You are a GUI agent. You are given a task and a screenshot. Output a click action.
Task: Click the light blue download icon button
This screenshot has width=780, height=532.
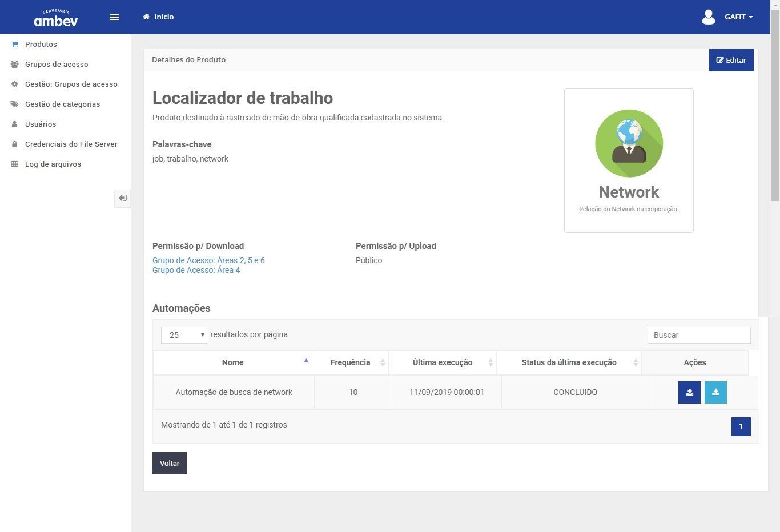[715, 392]
